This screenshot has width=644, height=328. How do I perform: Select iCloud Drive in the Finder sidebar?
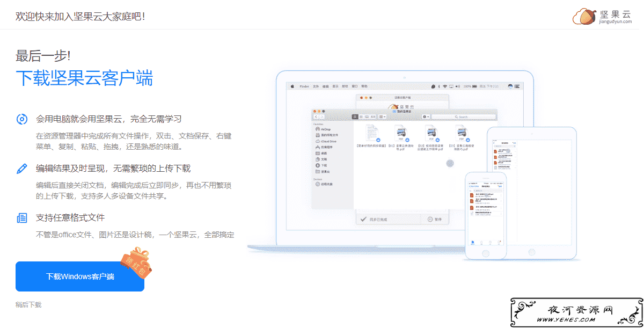(x=326, y=141)
